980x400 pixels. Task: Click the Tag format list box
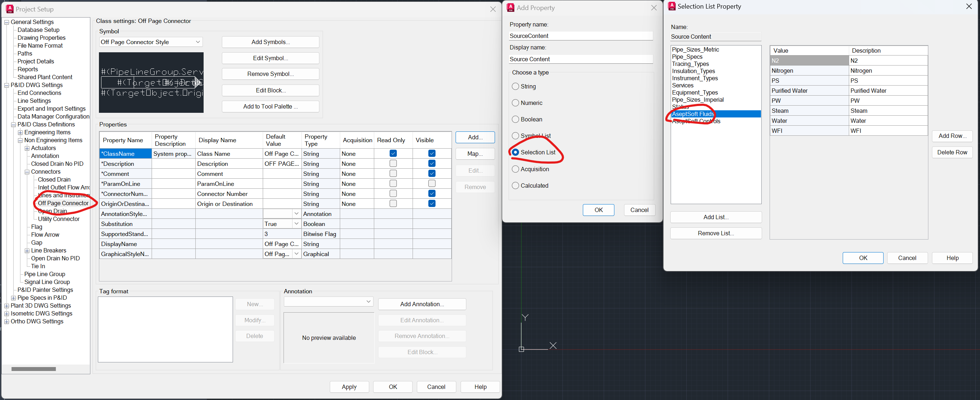point(165,329)
